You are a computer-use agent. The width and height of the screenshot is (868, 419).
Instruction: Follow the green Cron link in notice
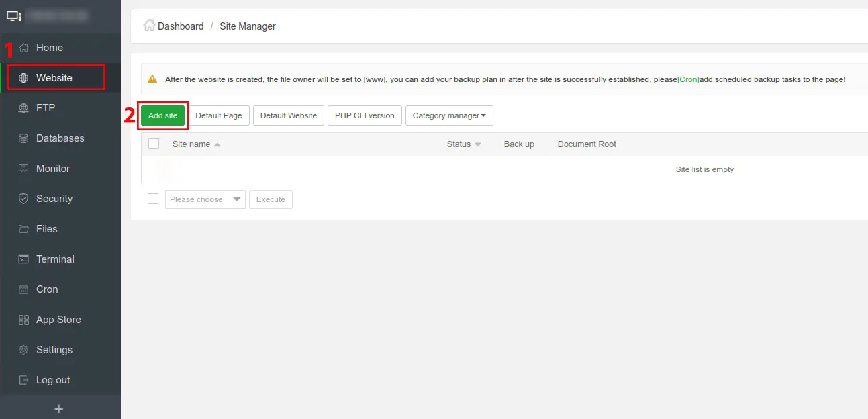pos(688,79)
